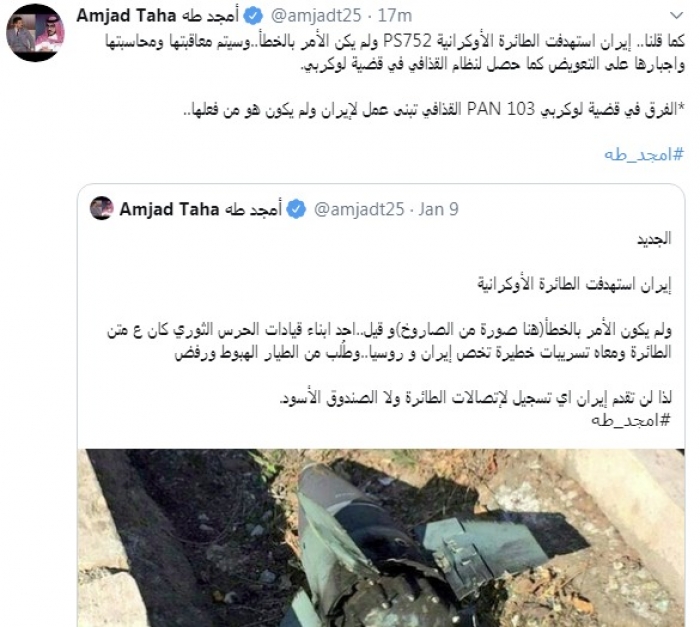The width and height of the screenshot is (700, 627).
Task: Click quoted tweet paragraph about Revolutionary Guard
Action: [x=389, y=341]
